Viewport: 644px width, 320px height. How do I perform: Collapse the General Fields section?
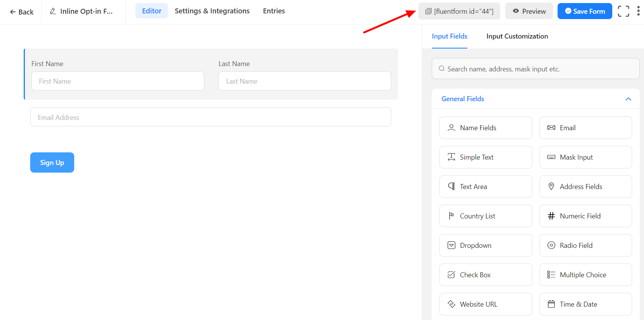pyautogui.click(x=628, y=99)
